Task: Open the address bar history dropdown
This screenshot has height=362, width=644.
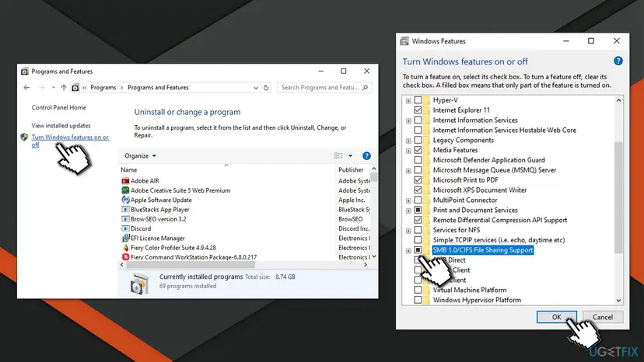Action: coord(256,88)
